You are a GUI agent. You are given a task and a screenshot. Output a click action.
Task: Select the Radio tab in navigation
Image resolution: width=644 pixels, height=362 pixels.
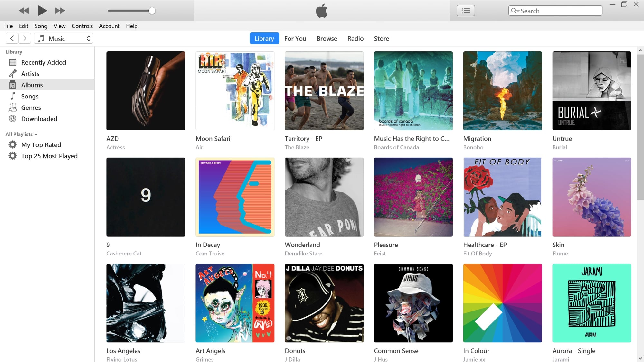tap(355, 39)
